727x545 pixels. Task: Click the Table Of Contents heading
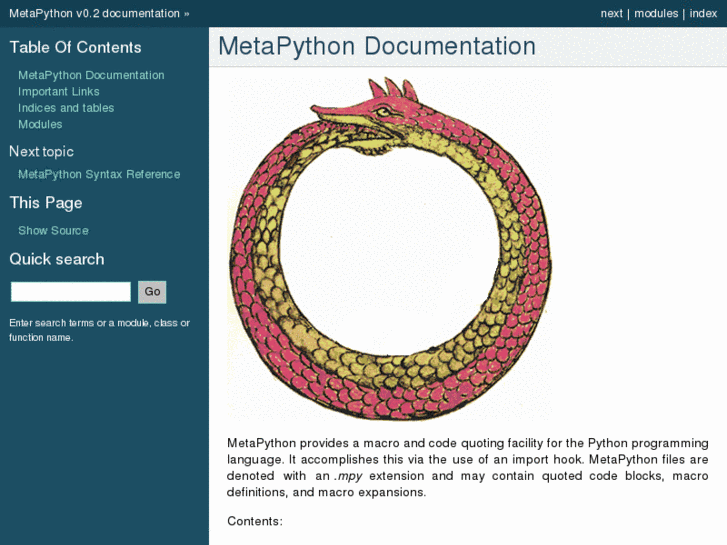tap(75, 47)
